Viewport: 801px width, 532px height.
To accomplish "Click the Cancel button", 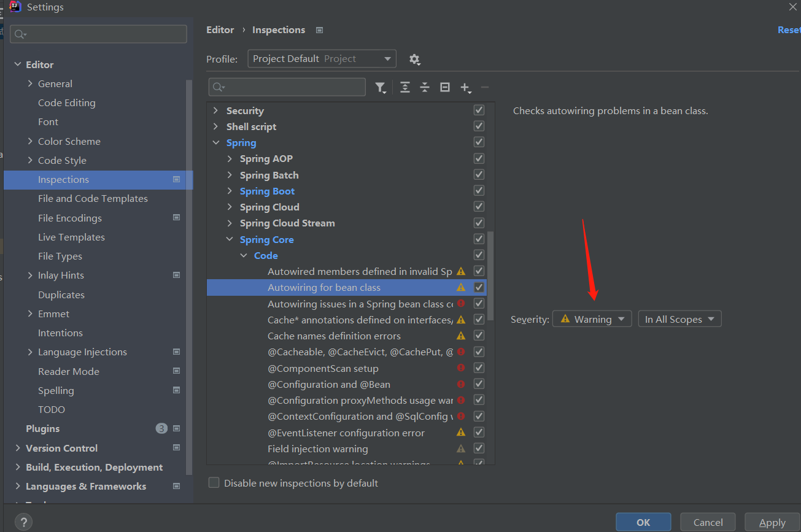I will pyautogui.click(x=708, y=522).
